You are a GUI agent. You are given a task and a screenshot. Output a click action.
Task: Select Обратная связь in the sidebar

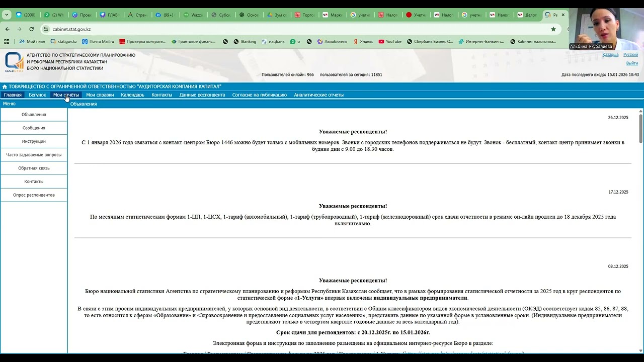[34, 168]
